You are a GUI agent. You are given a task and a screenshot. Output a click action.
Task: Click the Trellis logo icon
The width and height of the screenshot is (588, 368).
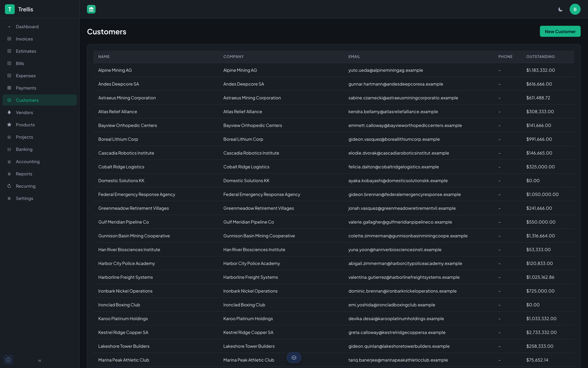pos(10,9)
